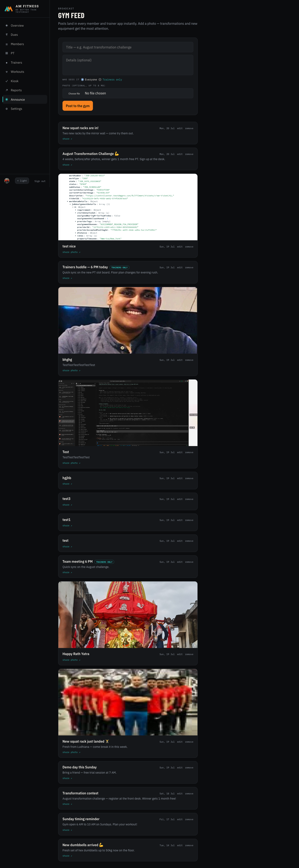
Task: Click the hammer icon beside Workouts
Action: (7, 72)
